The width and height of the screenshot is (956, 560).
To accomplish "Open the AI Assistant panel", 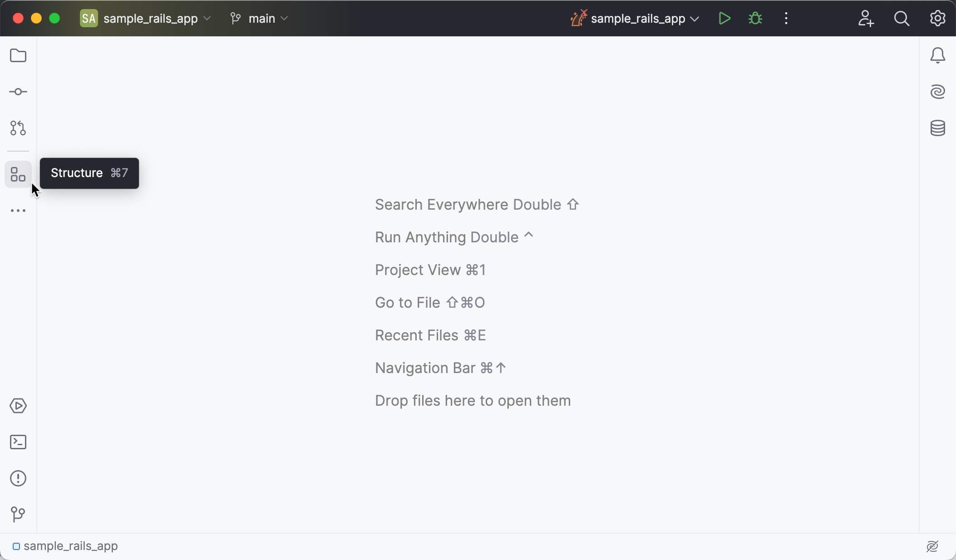I will coord(937,92).
